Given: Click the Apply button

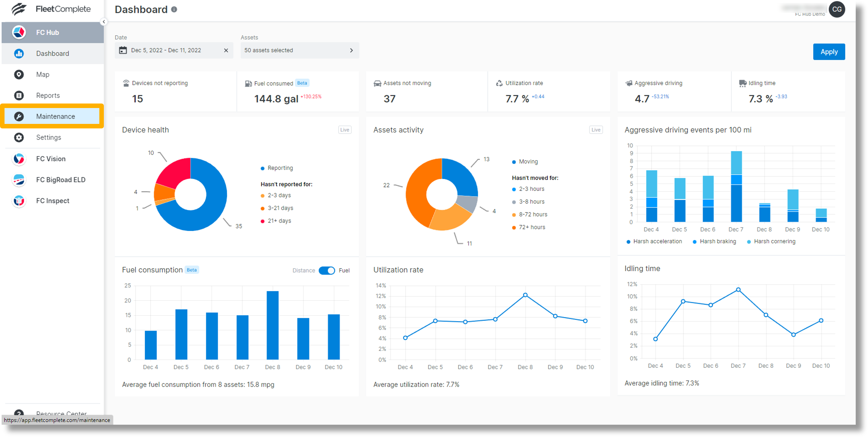Looking at the screenshot, I should (829, 52).
